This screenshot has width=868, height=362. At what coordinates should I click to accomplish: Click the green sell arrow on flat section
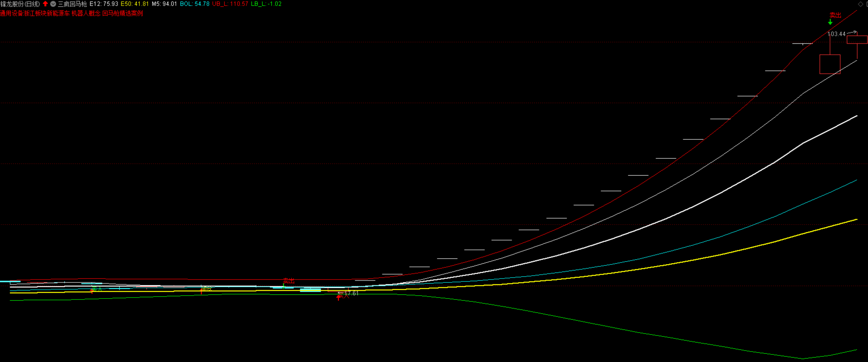coord(284,286)
